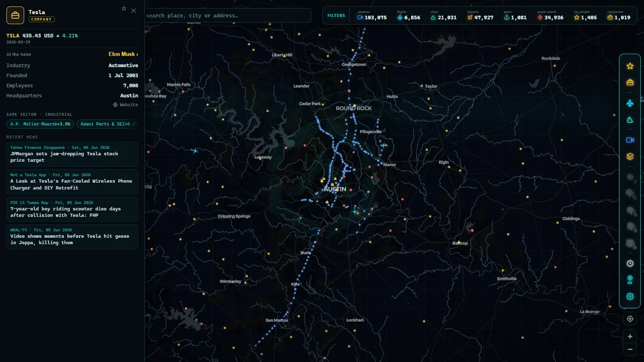This screenshot has height=362, width=644.
Task: Toggle the airports filter showing 47,927
Action: tap(480, 16)
